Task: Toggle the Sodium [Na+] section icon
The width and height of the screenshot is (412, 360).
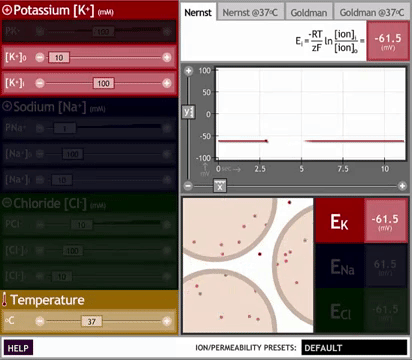Action: point(7,106)
